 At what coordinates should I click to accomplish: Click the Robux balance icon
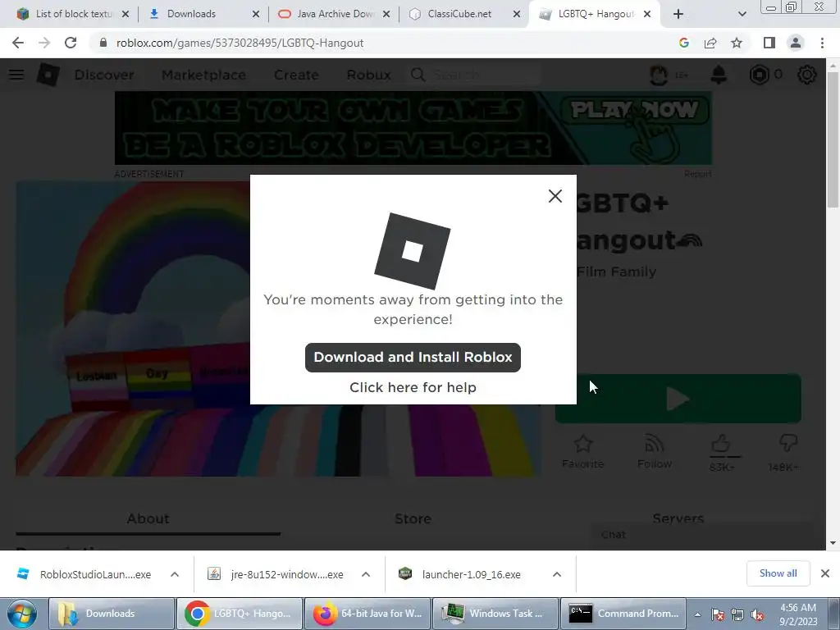click(759, 75)
